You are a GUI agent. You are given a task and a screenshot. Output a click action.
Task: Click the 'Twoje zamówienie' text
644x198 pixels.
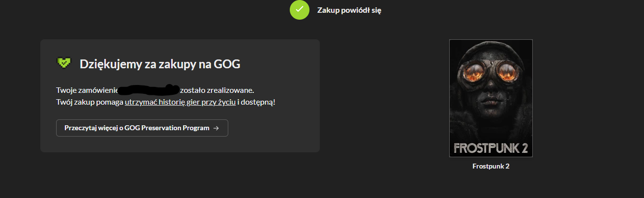88,90
